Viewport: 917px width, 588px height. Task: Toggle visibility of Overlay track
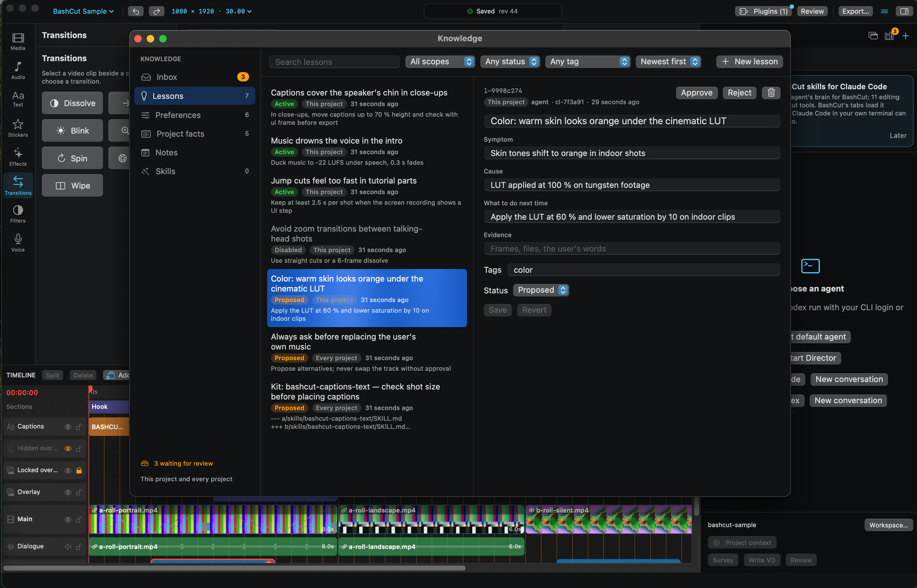pyautogui.click(x=68, y=492)
